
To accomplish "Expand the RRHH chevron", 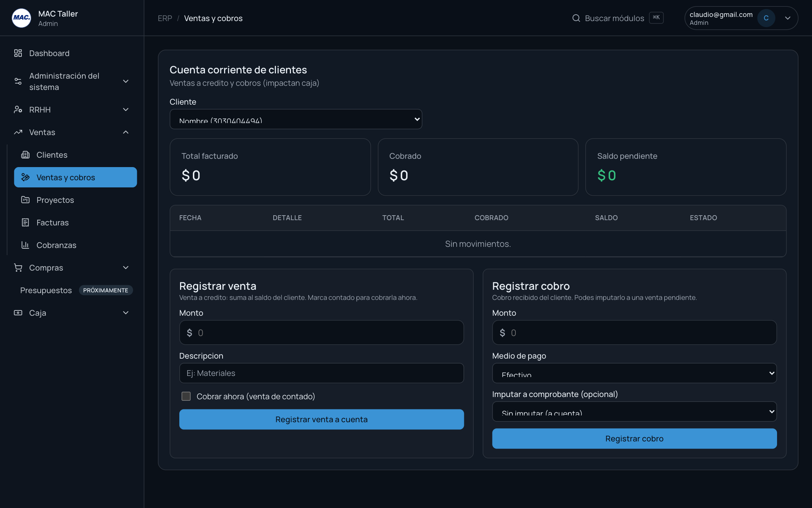I will tap(126, 110).
